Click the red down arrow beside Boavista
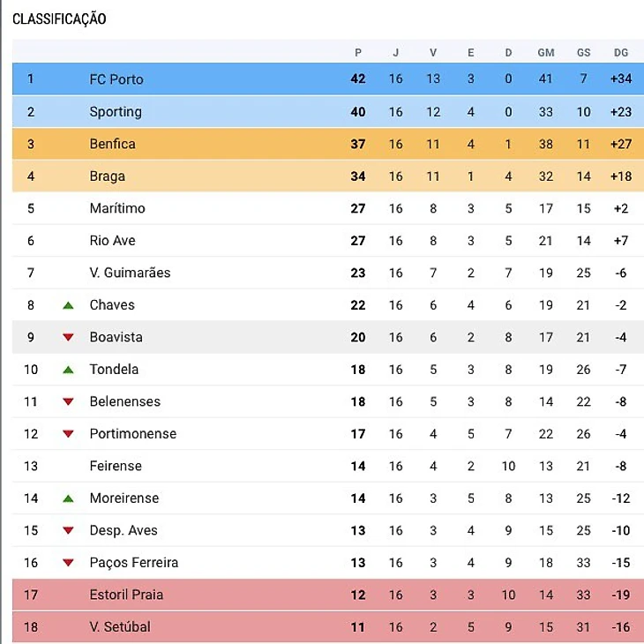The image size is (644, 644). point(68,337)
